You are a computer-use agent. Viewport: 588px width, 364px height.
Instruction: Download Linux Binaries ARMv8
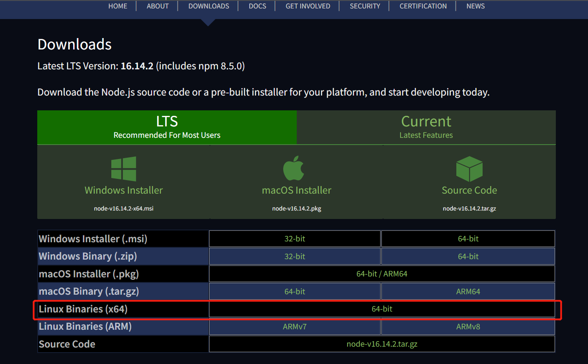coord(468,326)
